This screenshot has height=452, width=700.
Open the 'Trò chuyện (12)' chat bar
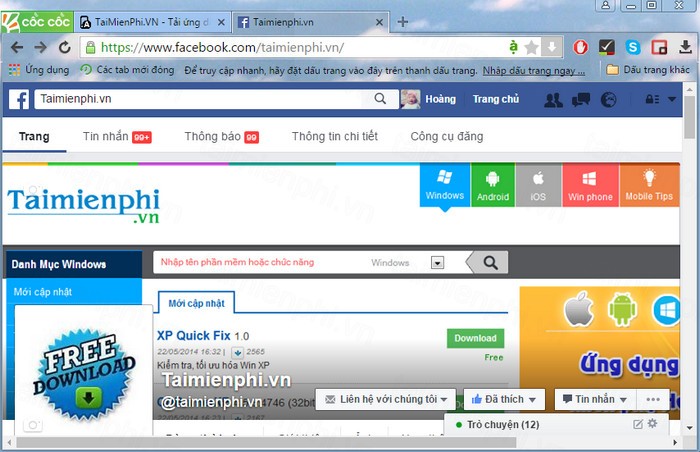503,424
